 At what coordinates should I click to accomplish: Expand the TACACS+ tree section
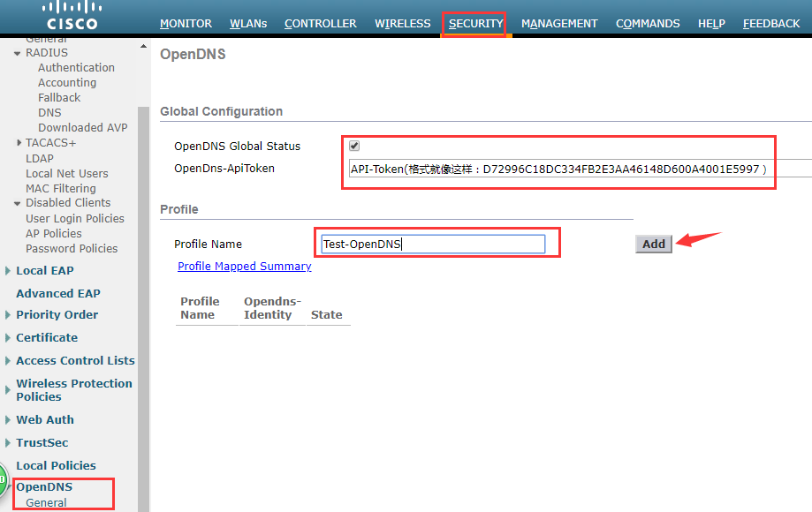click(x=19, y=142)
